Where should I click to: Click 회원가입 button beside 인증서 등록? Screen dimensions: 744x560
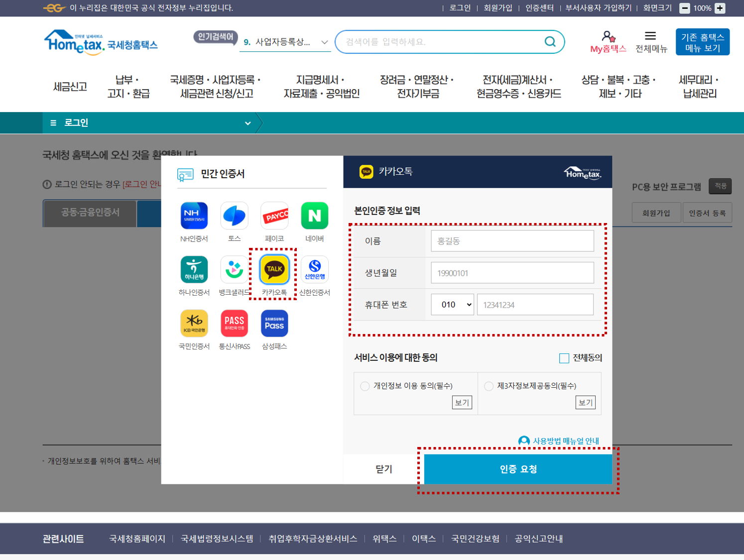(x=656, y=213)
